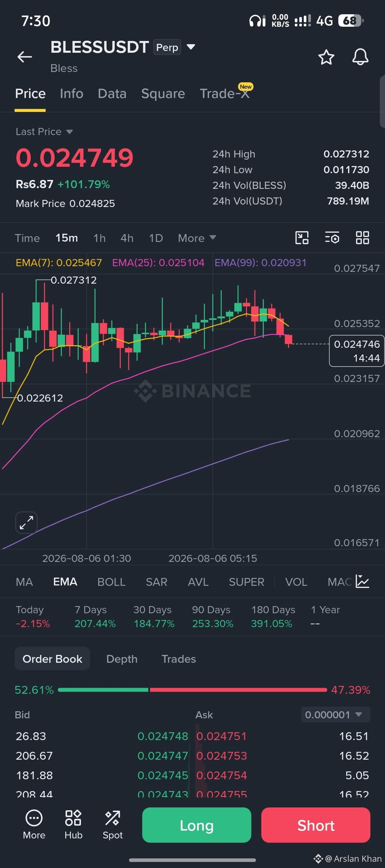Open the Hub icon
This screenshot has height=868, width=385.
pos(73,825)
